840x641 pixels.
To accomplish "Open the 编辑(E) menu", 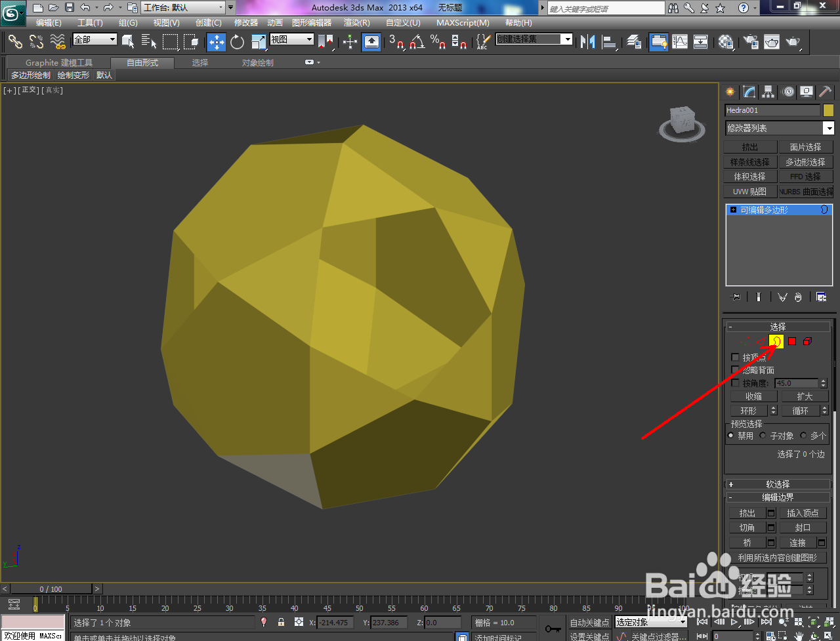I will tap(49, 23).
